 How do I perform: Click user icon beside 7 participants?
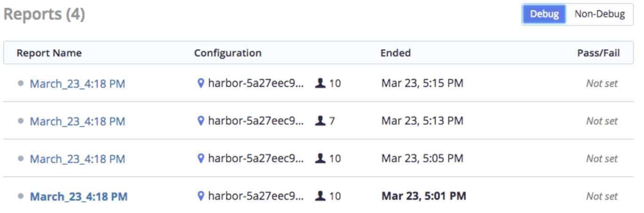point(321,121)
